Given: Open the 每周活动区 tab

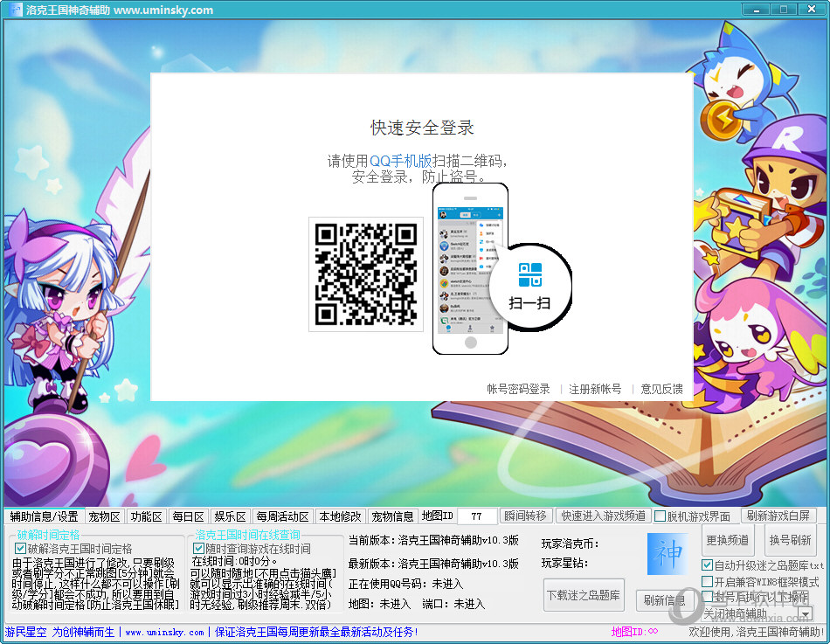Looking at the screenshot, I should (282, 516).
